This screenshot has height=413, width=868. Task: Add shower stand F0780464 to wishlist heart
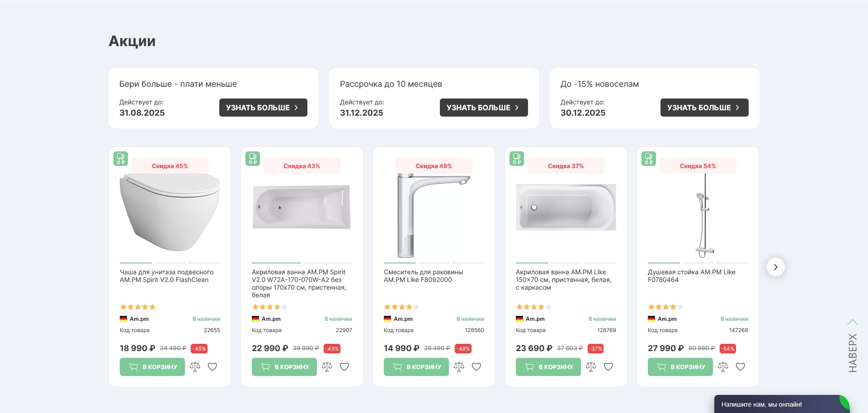741,367
